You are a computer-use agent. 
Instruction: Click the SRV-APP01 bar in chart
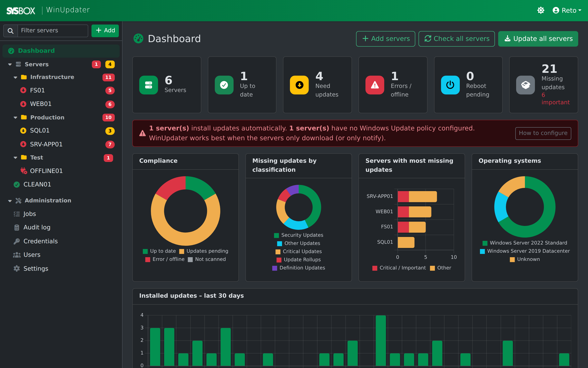pyautogui.click(x=417, y=197)
